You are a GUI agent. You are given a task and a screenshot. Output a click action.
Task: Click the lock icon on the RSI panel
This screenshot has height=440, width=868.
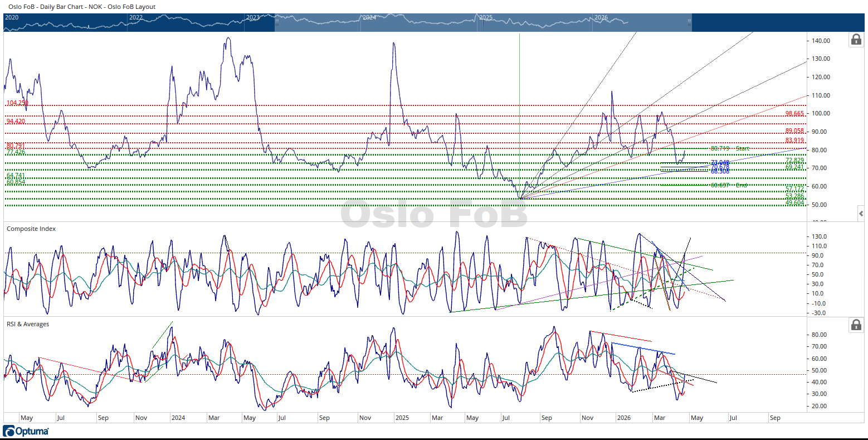[x=856, y=325]
